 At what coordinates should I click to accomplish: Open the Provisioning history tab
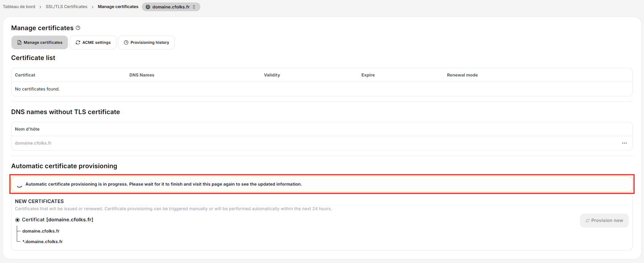tap(146, 43)
